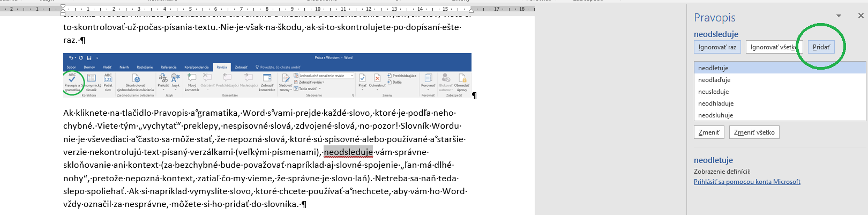
Task: Add the word using the Pridať button
Action: [821, 47]
